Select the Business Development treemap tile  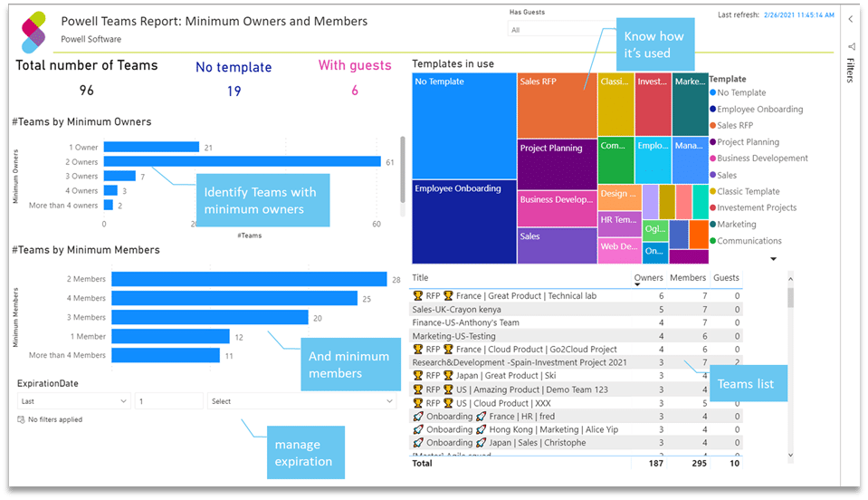(x=557, y=208)
